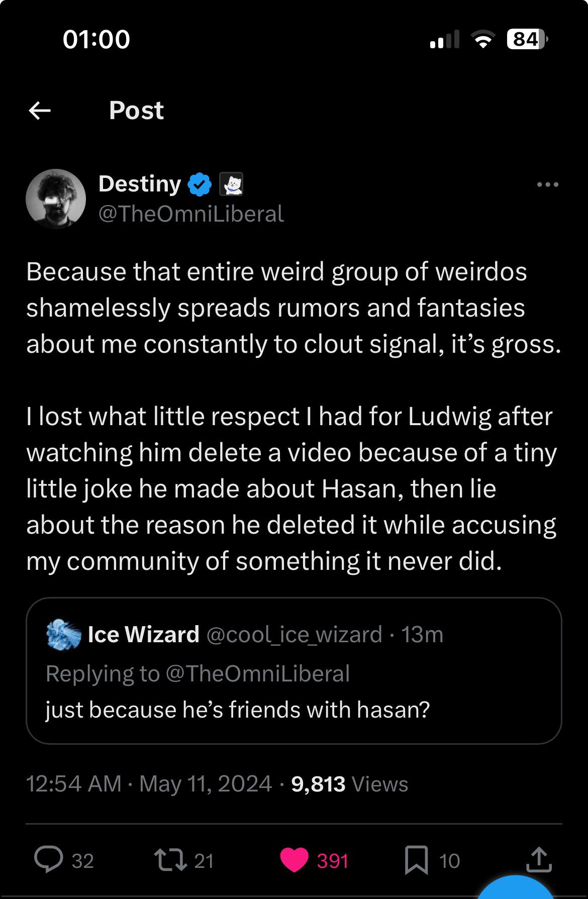Viewport: 588px width, 899px height.
Task: Tap the Wi-Fi status icon
Action: click(x=483, y=39)
